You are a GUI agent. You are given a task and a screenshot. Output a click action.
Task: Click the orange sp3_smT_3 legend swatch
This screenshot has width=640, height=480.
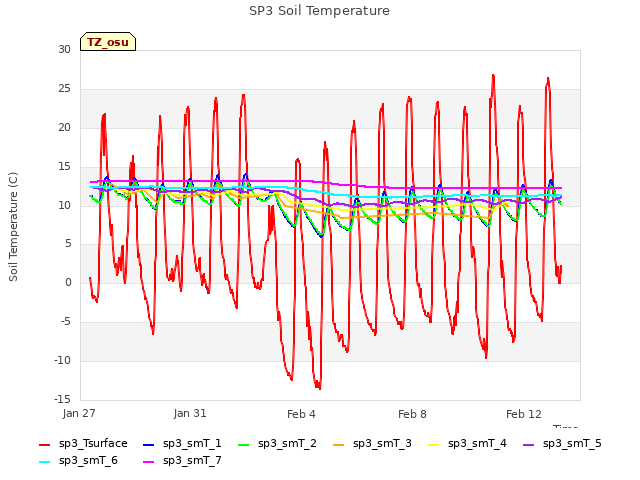pos(339,444)
